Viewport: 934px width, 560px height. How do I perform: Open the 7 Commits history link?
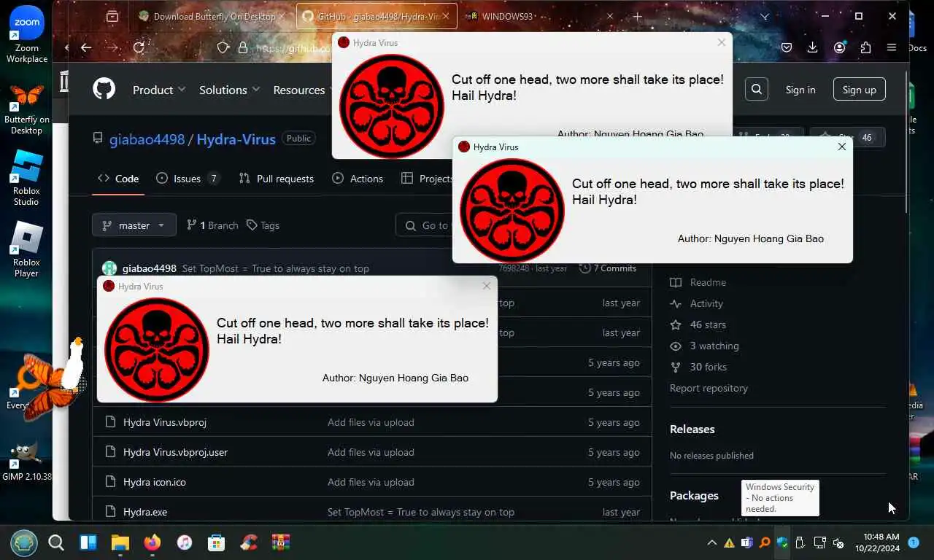coord(608,268)
